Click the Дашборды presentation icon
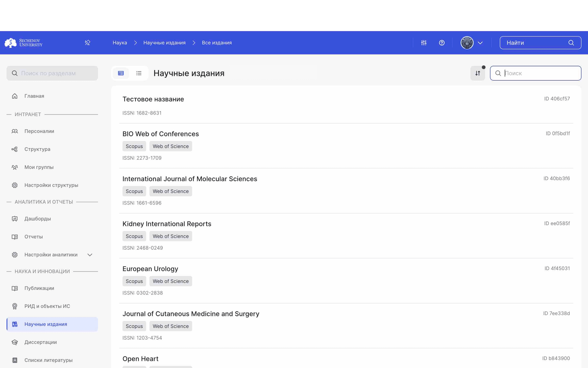 pyautogui.click(x=14, y=219)
